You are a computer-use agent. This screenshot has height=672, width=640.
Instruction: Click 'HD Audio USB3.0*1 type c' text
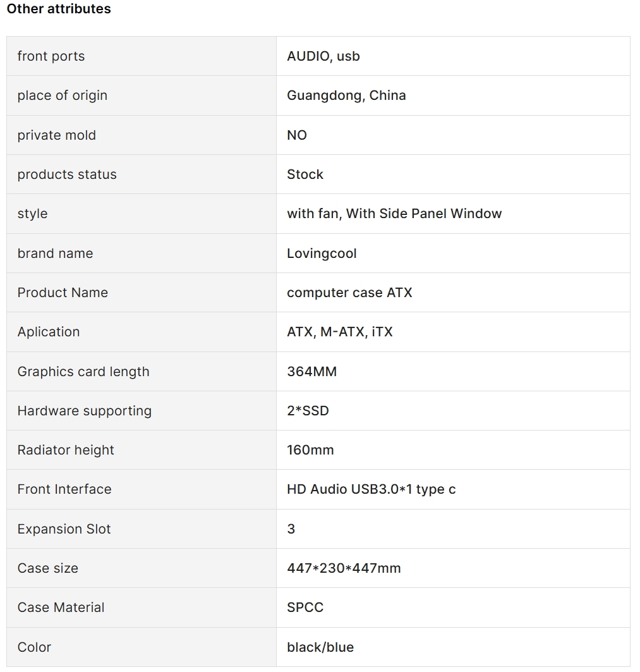click(x=371, y=489)
